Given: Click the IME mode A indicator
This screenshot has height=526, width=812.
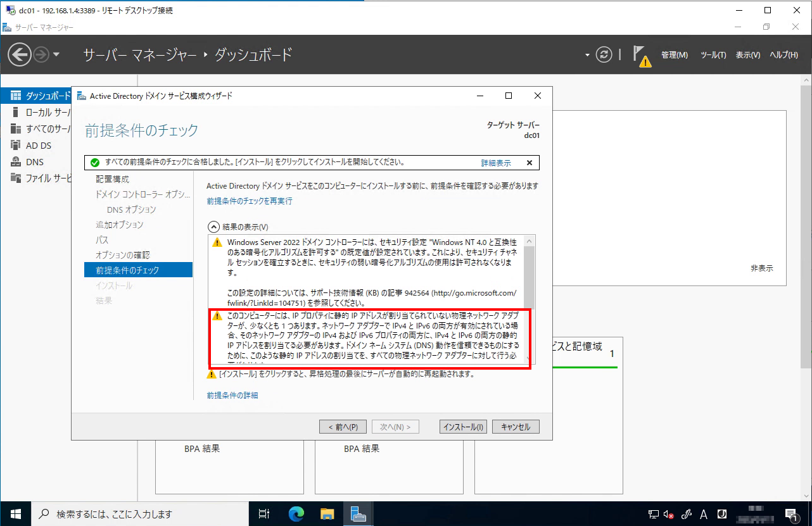Looking at the screenshot, I should click(704, 514).
